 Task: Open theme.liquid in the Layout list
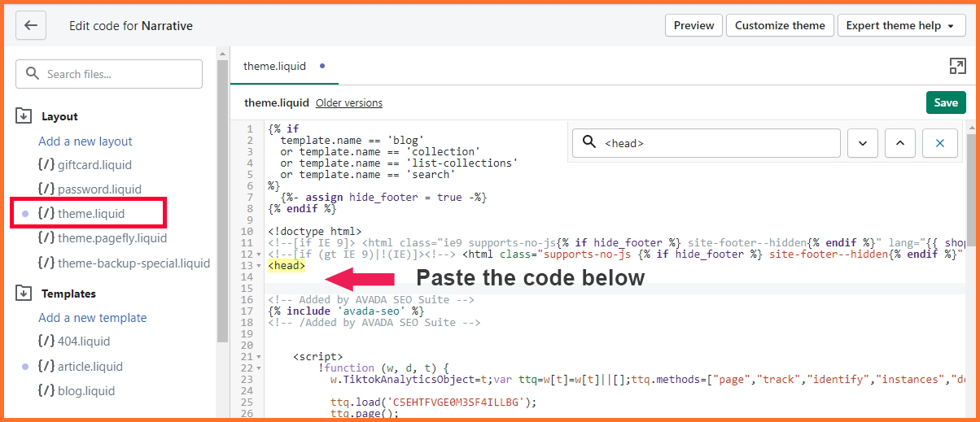point(91,214)
